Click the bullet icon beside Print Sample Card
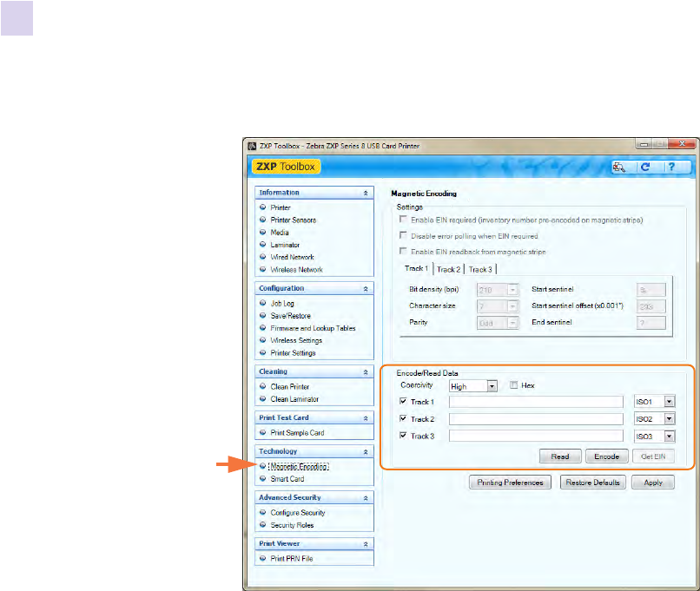The width and height of the screenshot is (700, 591). tap(263, 432)
